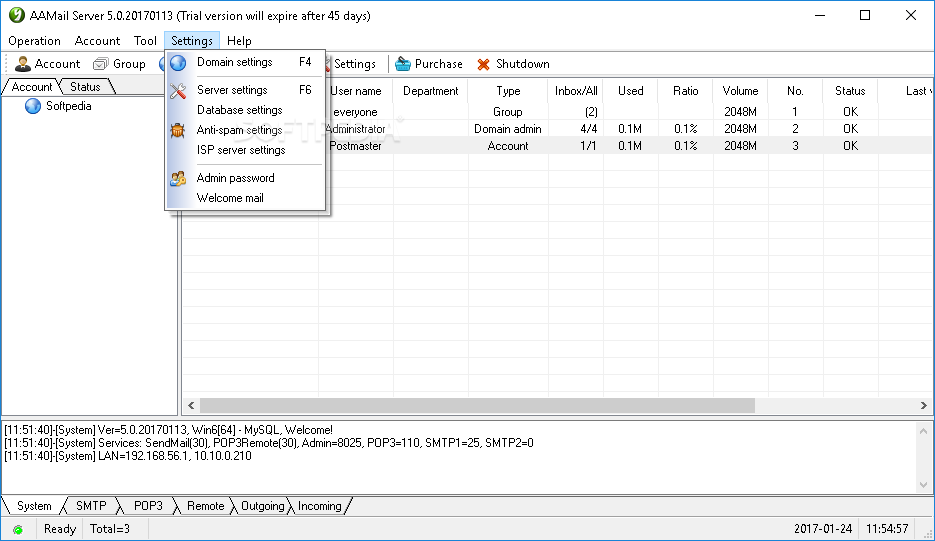Image resolution: width=935 pixels, height=541 pixels.
Task: Click the 2017-01-24 date in status bar
Action: 823,529
